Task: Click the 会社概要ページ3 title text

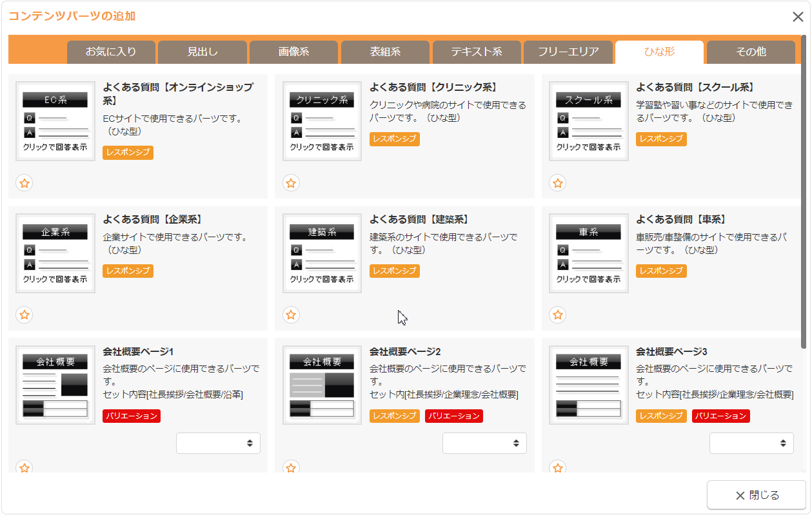Action: (x=671, y=352)
